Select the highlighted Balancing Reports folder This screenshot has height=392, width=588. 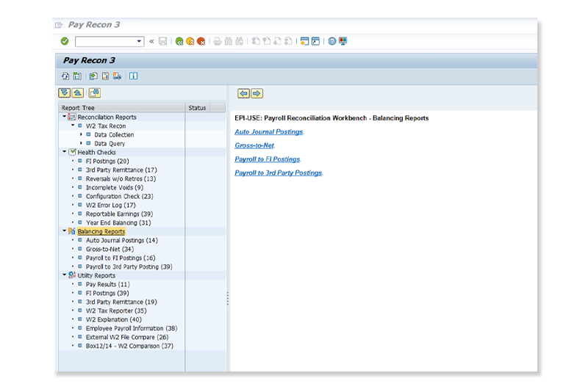point(101,231)
